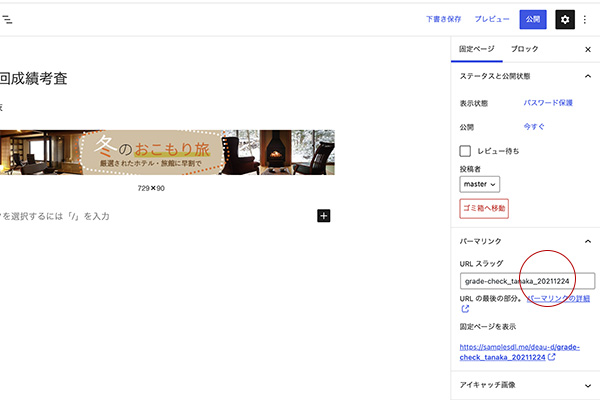The height and width of the screenshot is (400, 600).
Task: Open the 投稿者 master dropdown
Action: pos(480,184)
